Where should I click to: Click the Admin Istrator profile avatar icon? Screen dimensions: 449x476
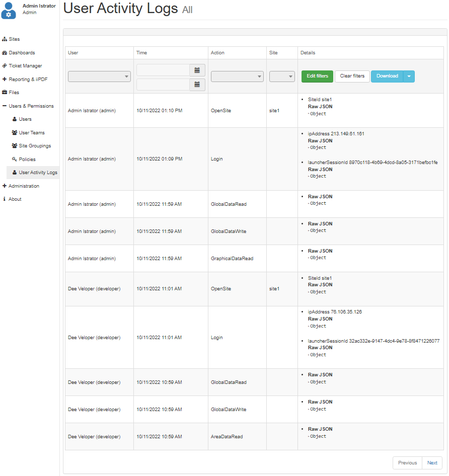pyautogui.click(x=9, y=11)
